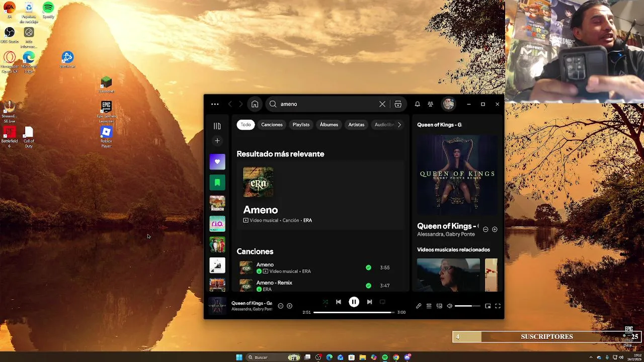This screenshot has height=362, width=644.
Task: Show more filter chips with arrow
Action: (x=399, y=125)
